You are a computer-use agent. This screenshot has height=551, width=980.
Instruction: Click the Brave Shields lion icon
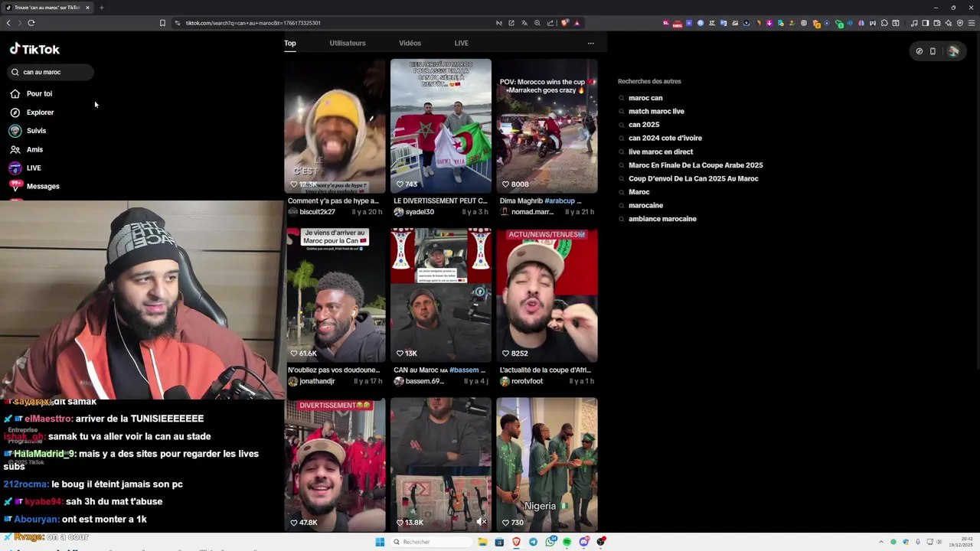coord(564,23)
